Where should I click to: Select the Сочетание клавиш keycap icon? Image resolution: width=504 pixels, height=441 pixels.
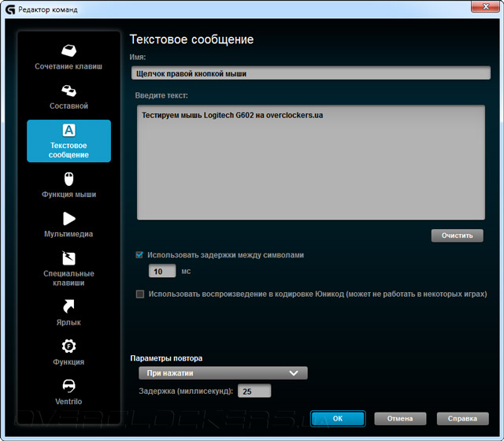(69, 50)
